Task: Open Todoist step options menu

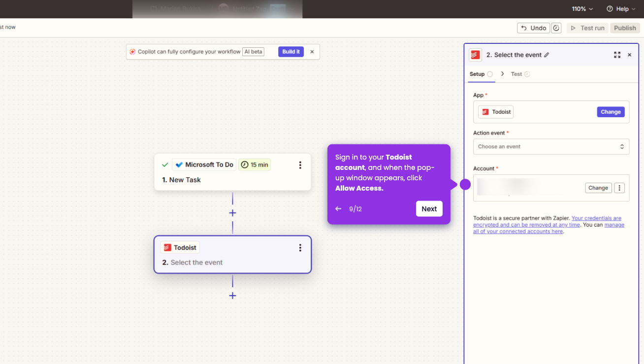Action: click(300, 248)
